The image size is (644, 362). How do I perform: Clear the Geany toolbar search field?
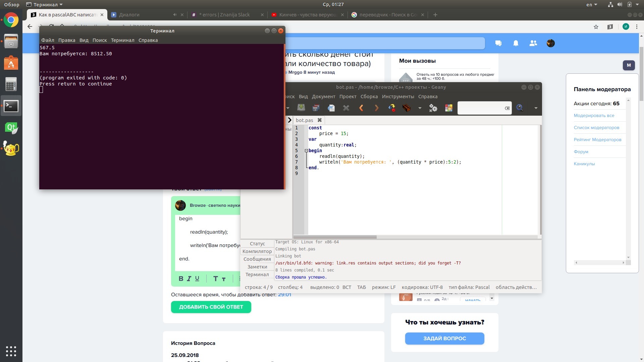(x=507, y=108)
